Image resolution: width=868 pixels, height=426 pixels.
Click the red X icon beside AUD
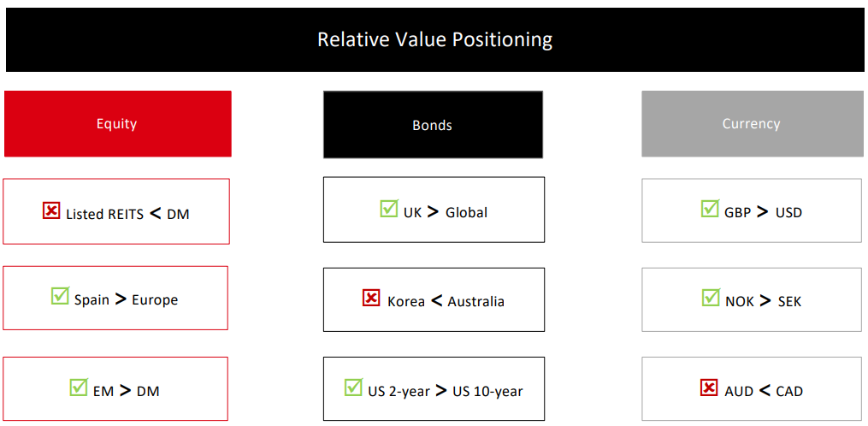(x=709, y=388)
